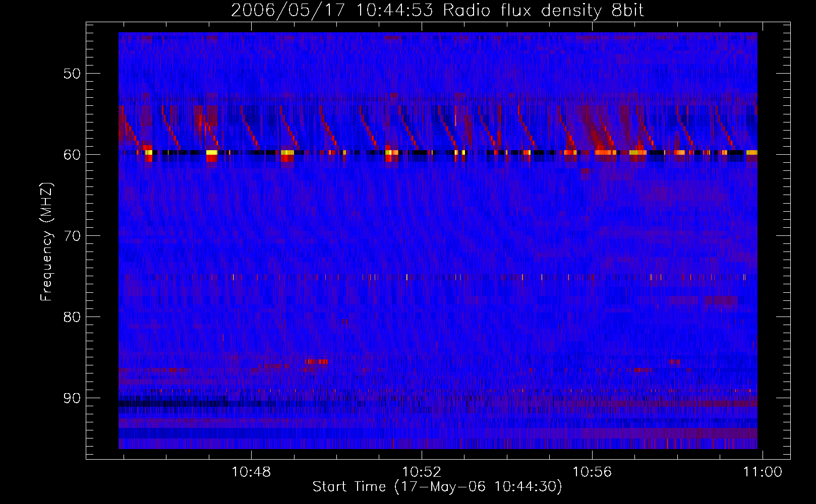Click the 70 MHz frequency tick label
This screenshot has width=816, height=504.
coord(72,236)
